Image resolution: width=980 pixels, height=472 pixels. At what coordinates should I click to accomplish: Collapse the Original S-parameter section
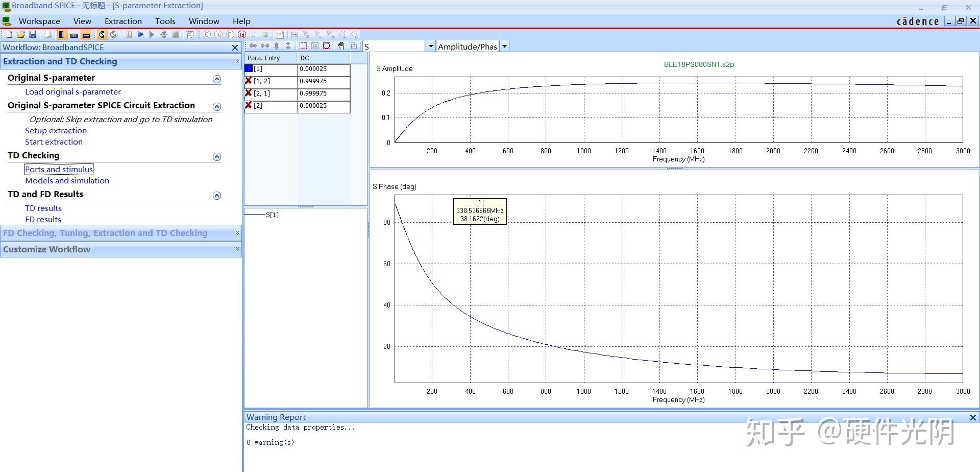click(x=217, y=79)
